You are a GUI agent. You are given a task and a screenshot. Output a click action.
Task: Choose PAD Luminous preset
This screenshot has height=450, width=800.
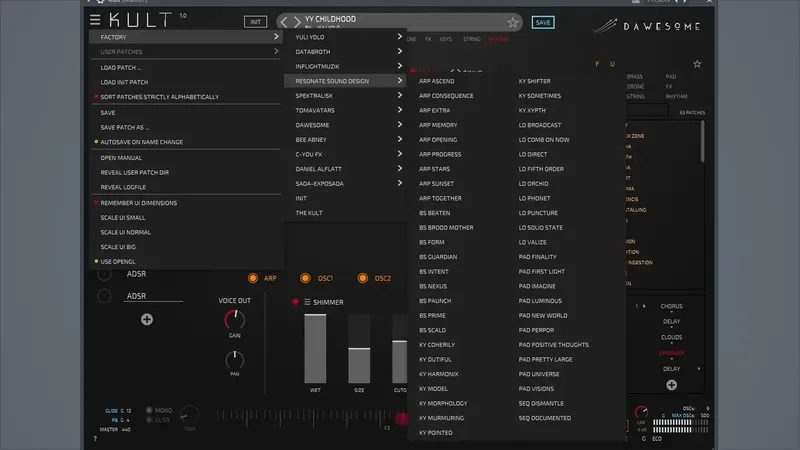pos(540,301)
